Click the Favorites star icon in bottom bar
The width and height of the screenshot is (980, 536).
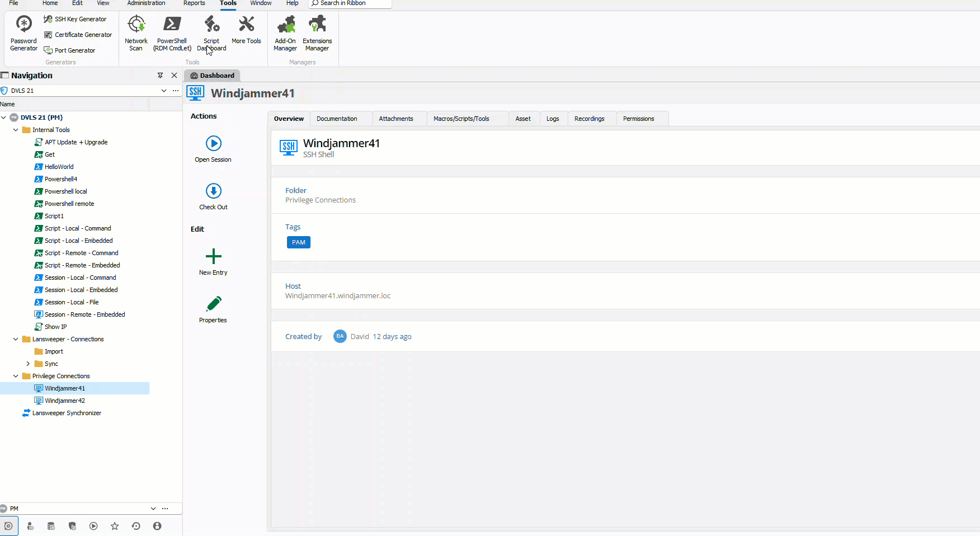[115, 526]
